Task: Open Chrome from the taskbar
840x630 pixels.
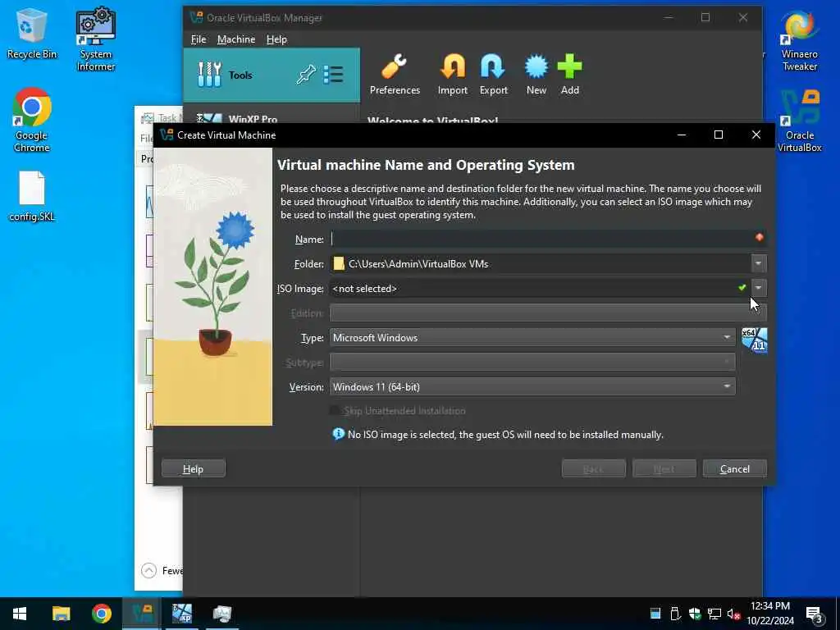Action: click(101, 614)
